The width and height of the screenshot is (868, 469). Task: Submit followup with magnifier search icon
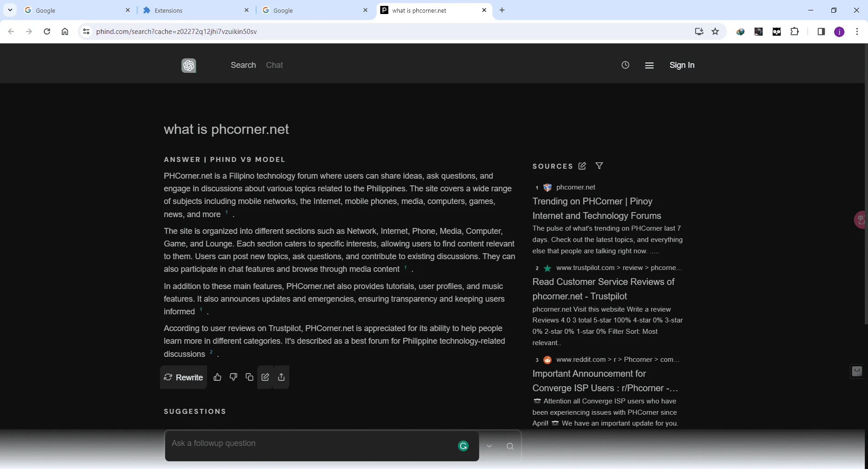[510, 446]
